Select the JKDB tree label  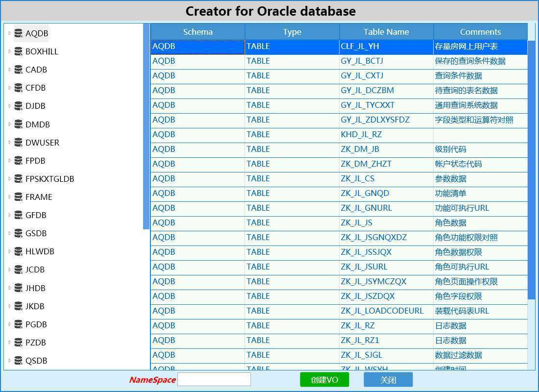click(x=35, y=306)
